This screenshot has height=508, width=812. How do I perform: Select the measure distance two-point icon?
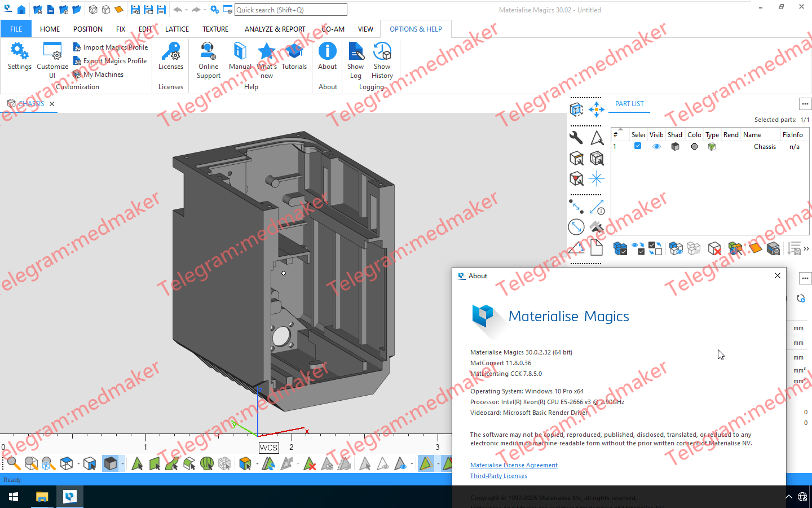tap(576, 207)
